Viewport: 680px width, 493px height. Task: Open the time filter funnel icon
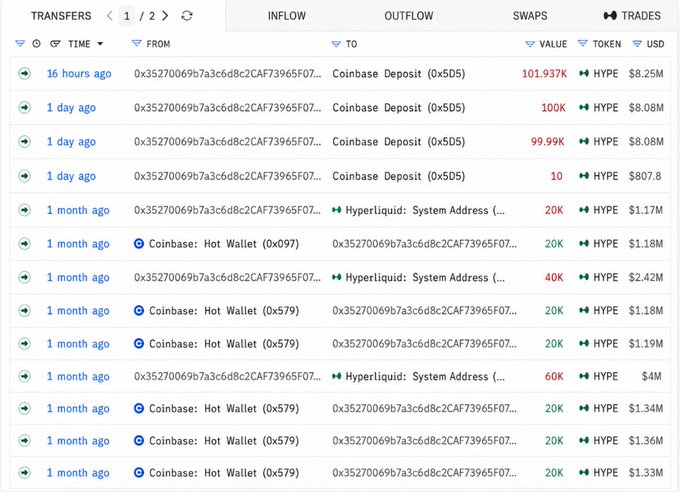coord(20,43)
